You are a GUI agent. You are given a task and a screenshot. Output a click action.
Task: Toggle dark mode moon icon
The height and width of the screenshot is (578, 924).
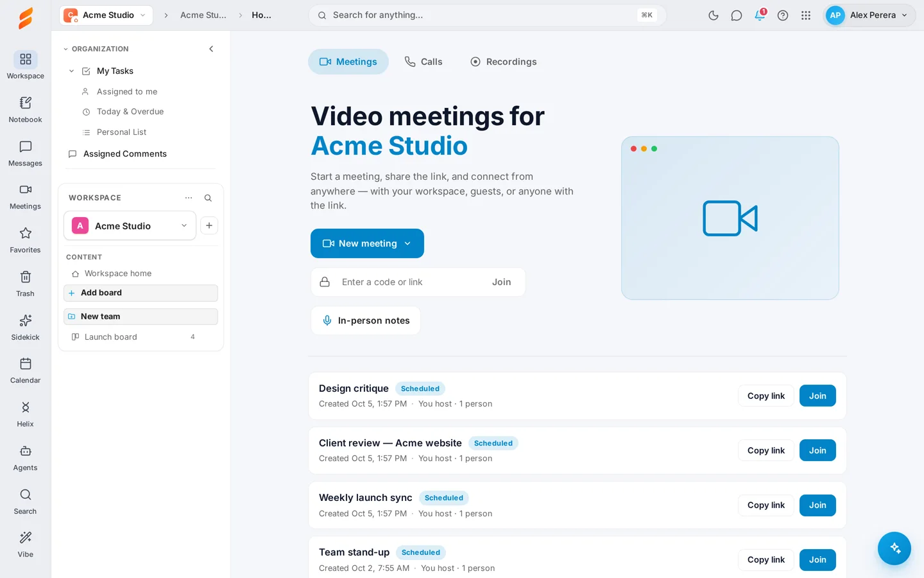(714, 15)
